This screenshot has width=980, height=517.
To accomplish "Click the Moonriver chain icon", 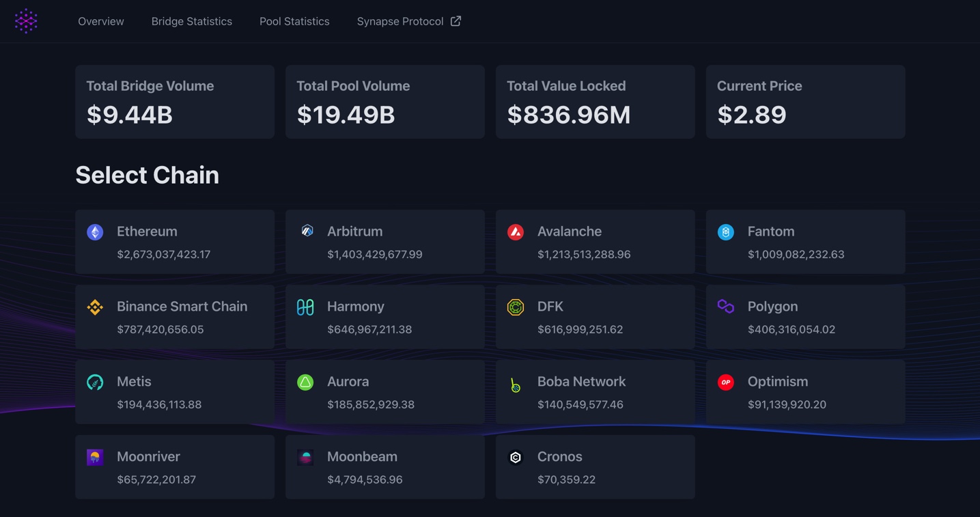I will pos(95,458).
